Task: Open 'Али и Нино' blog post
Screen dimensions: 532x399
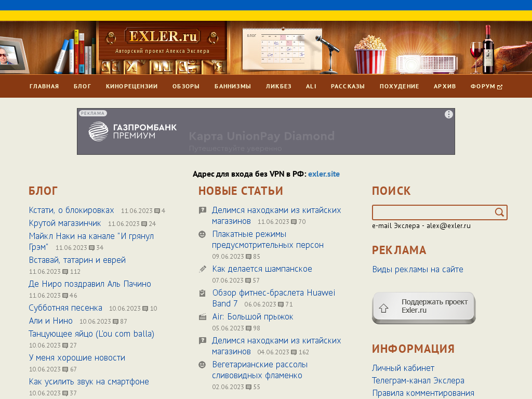Action: pyautogui.click(x=51, y=321)
